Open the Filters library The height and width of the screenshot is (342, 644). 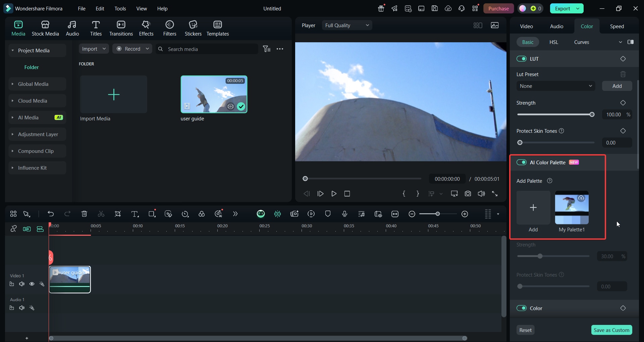coord(170,28)
